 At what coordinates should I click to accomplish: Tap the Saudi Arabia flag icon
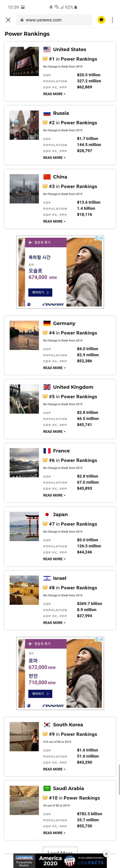[x=47, y=788]
